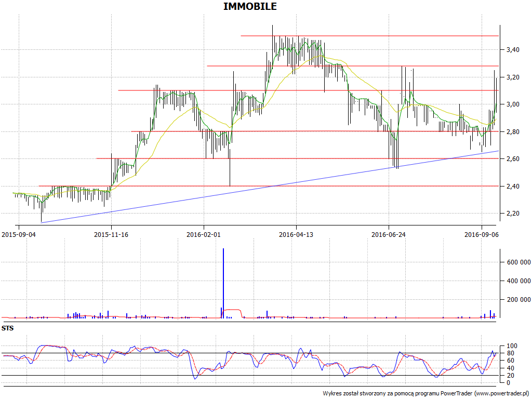Click the 100 level on STS axis
The width and height of the screenshot is (532, 399).
[512, 346]
